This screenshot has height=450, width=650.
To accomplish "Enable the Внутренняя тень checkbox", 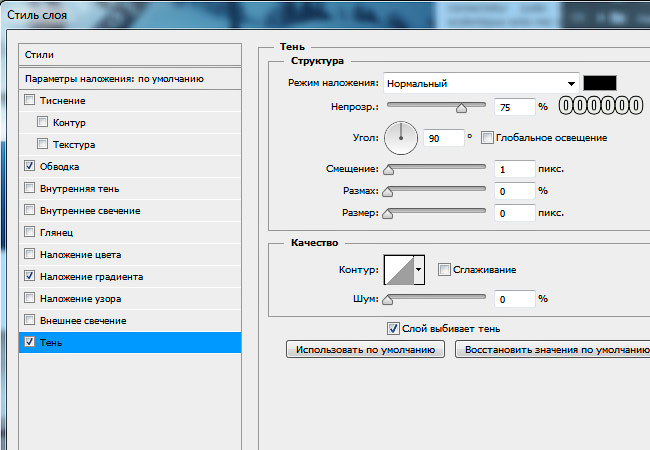I will point(29,188).
